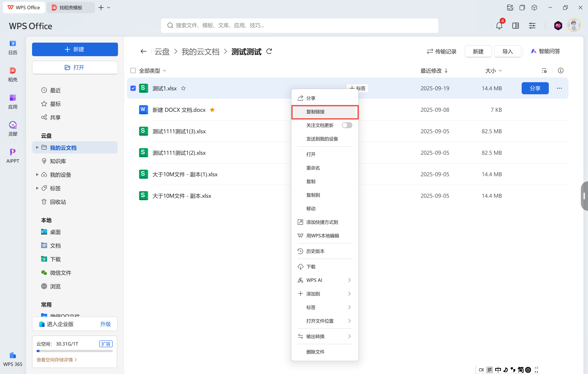
Task: Star the 测试1.xlsx file
Action: 183,88
